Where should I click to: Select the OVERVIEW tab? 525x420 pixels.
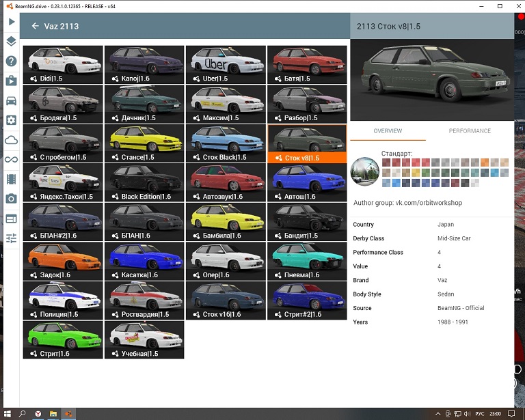[x=388, y=131]
